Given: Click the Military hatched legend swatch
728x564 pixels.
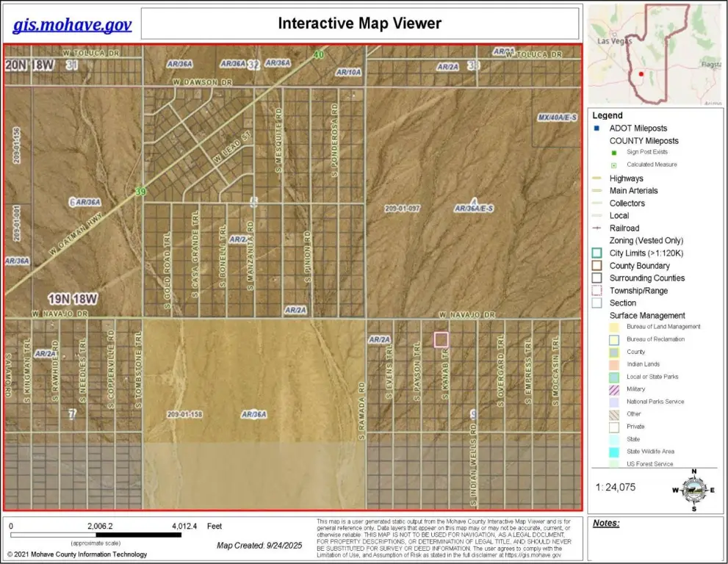Looking at the screenshot, I should pyautogui.click(x=614, y=389).
